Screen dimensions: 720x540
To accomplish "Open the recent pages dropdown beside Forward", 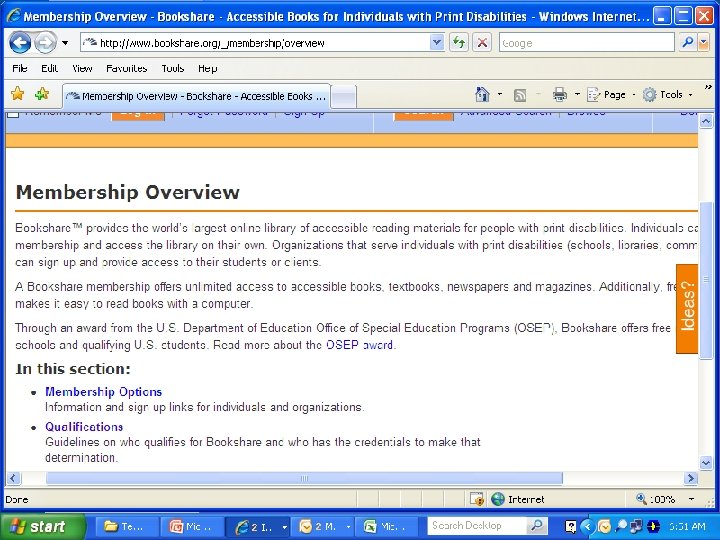I will [x=65, y=43].
